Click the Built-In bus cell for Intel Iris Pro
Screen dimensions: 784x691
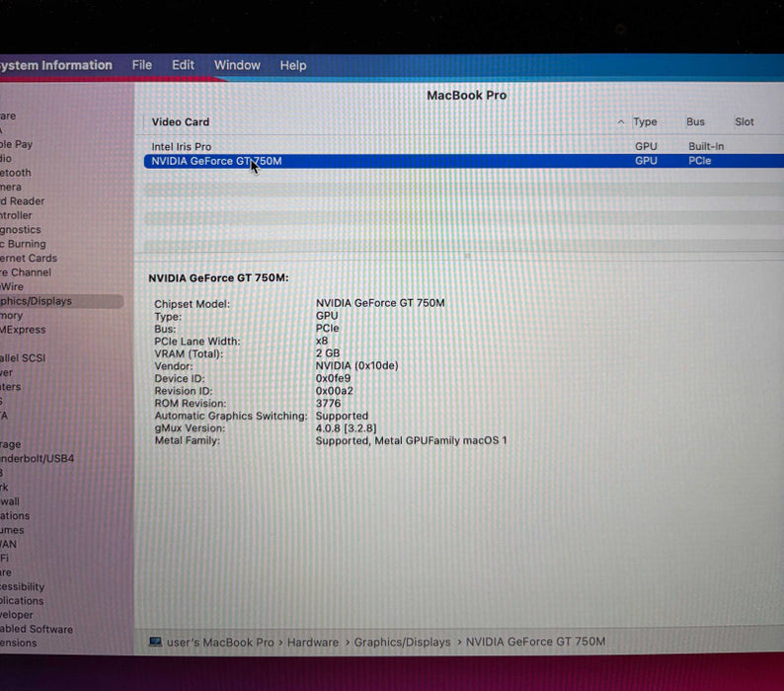[x=706, y=146]
